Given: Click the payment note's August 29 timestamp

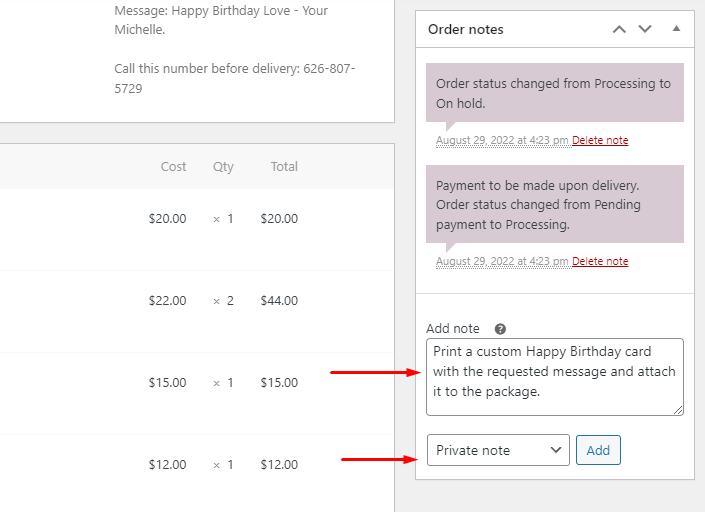Looking at the screenshot, I should click(x=502, y=261).
